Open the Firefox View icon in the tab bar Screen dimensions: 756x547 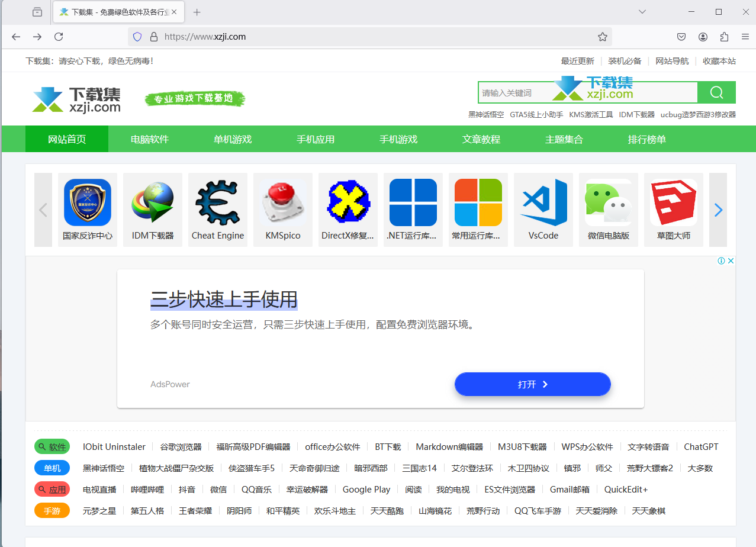point(37,12)
